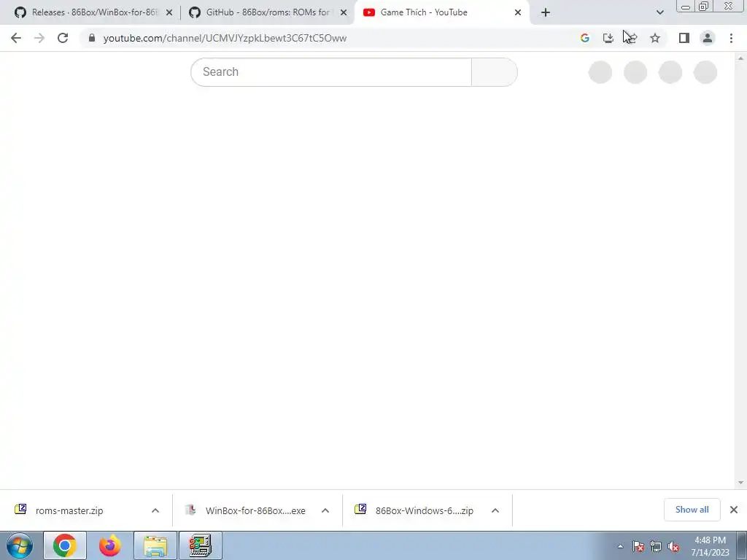The width and height of the screenshot is (747, 560).
Task: Open WinBox-for-86Box exe download
Action: 255,510
